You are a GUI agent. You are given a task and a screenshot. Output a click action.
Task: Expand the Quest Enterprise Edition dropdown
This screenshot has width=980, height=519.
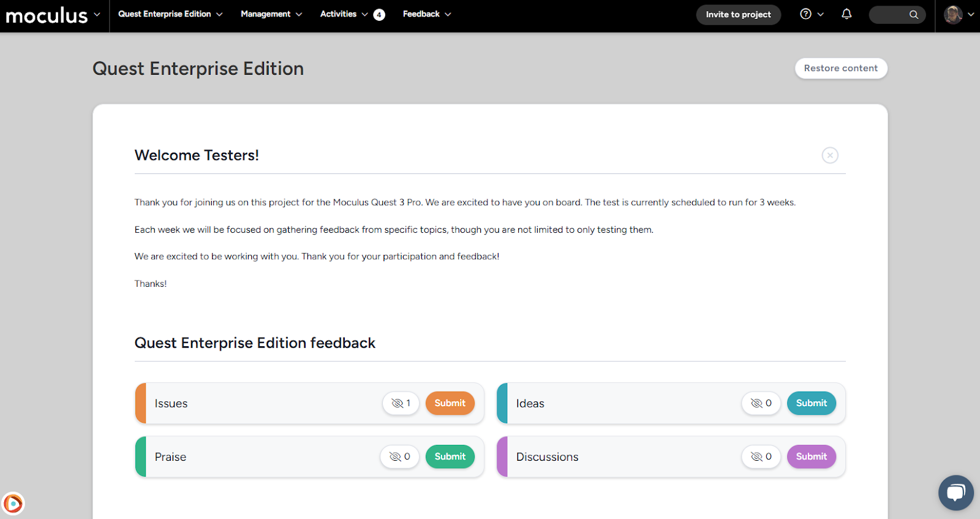[x=170, y=14]
